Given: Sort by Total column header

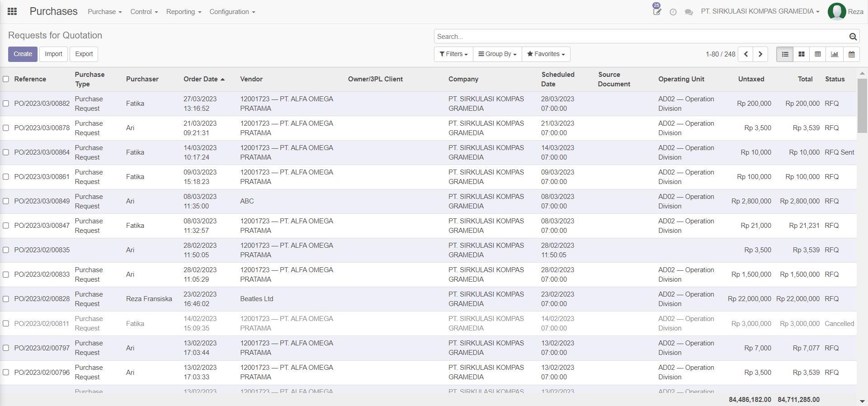Looking at the screenshot, I should pyautogui.click(x=805, y=79).
